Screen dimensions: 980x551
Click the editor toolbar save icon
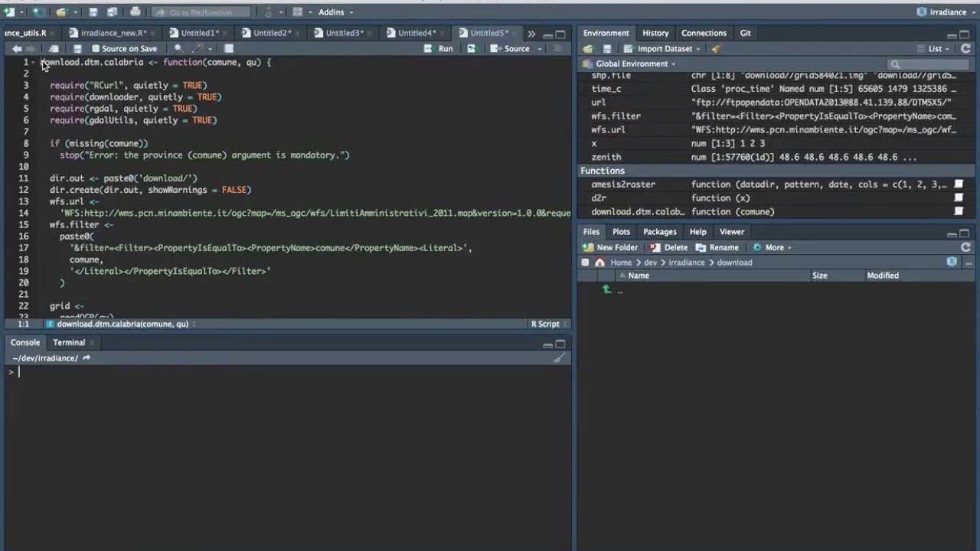pyautogui.click(x=77, y=48)
